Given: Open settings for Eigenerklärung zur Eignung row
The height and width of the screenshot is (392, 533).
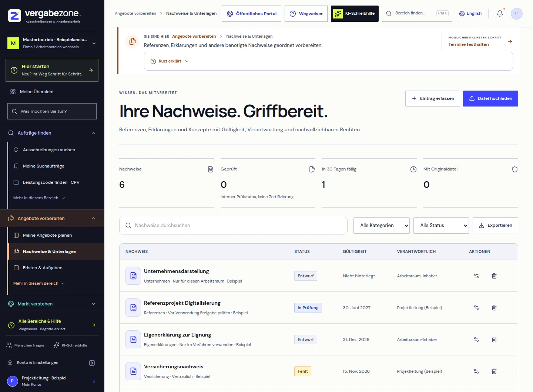Looking at the screenshot, I should tap(476, 339).
